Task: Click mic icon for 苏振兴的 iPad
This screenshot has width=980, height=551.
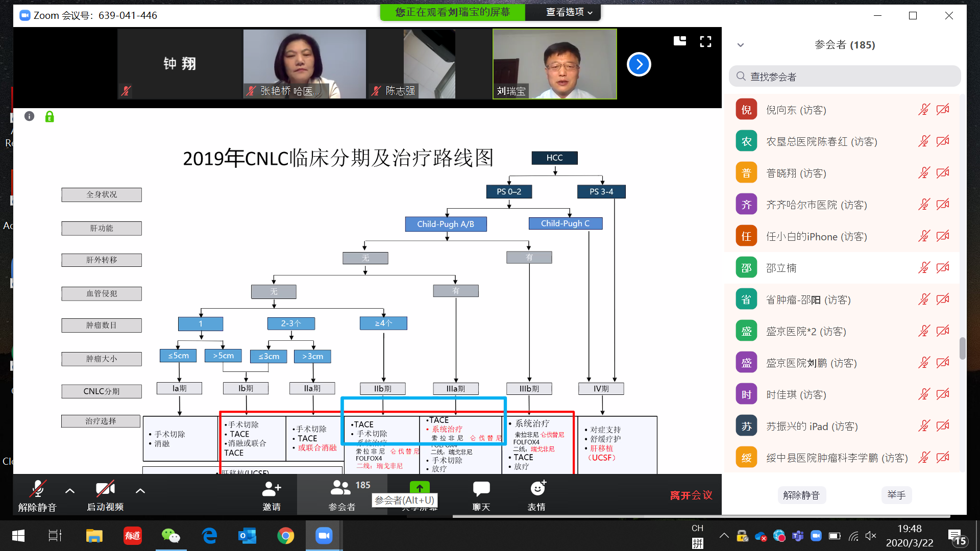Action: [x=924, y=426]
